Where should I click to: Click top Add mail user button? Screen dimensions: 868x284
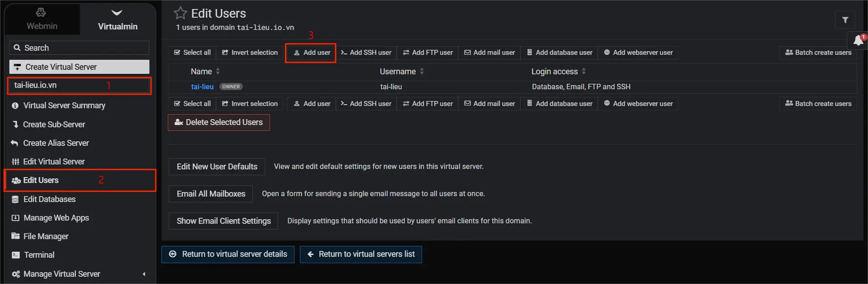click(489, 53)
